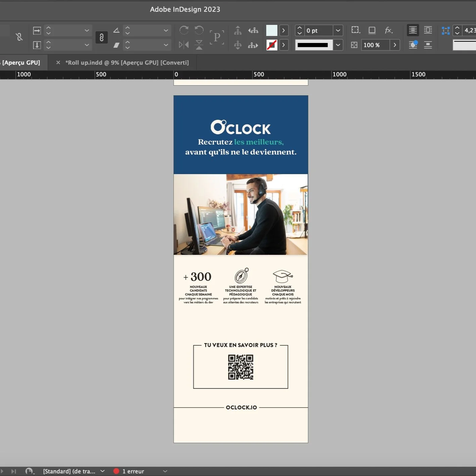The height and width of the screenshot is (476, 476).
Task: Click the 'TU VEUX EN SAVOIR PLUS ?' text
Action: [241, 345]
